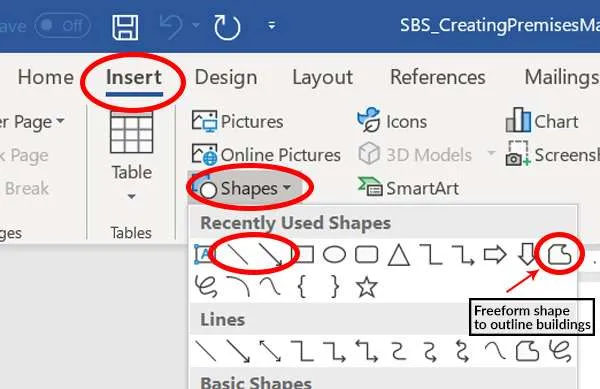The height and width of the screenshot is (389, 600).
Task: Click the Table grid icon
Action: (x=131, y=132)
